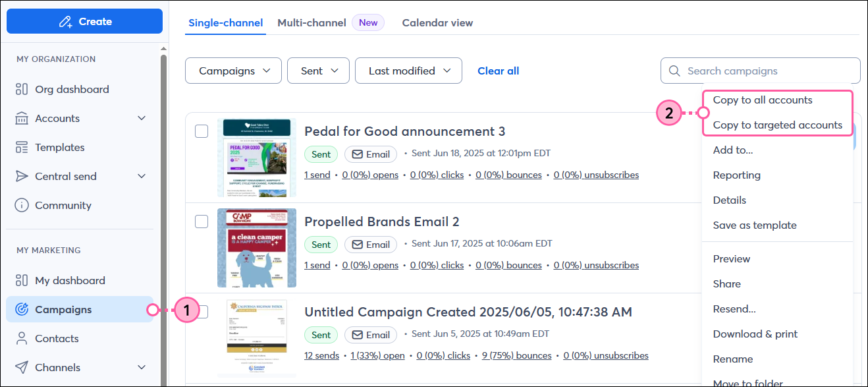Image resolution: width=868 pixels, height=387 pixels.
Task: Choose Save as template from the menu
Action: pyautogui.click(x=755, y=225)
